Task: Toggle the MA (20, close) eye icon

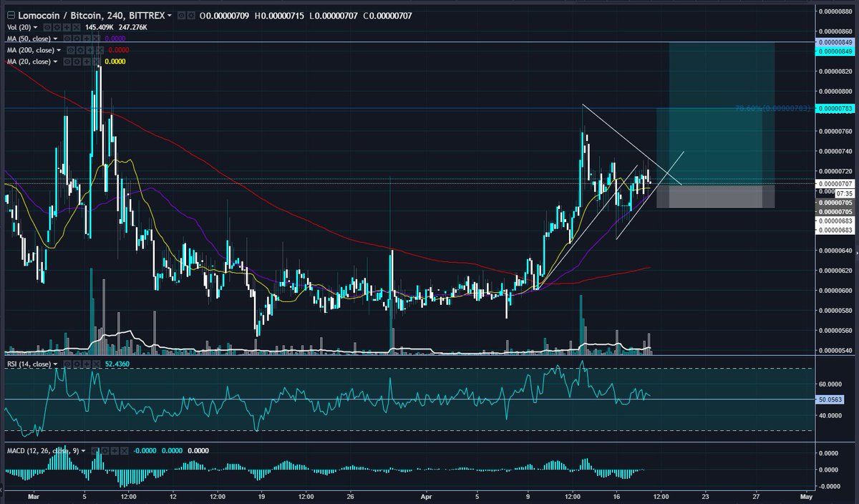Action: pos(67,62)
